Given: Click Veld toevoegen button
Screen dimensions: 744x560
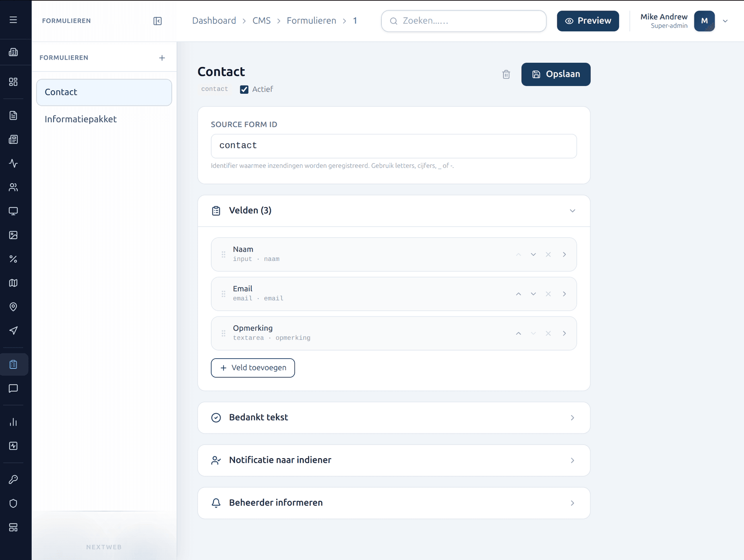Looking at the screenshot, I should (x=253, y=368).
